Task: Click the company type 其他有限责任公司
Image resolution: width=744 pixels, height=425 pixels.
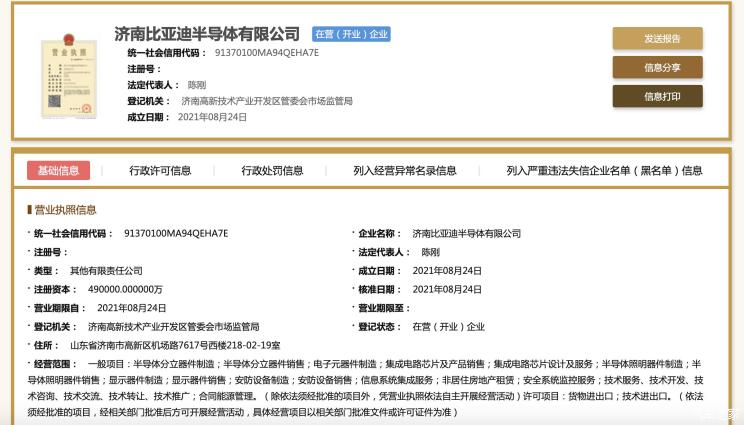Action: [x=106, y=271]
